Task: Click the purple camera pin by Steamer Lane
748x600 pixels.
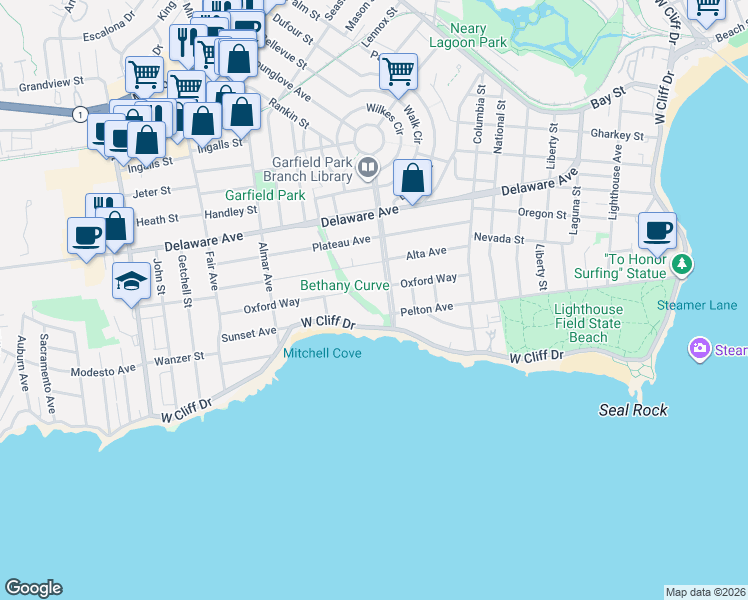Action: [699, 349]
